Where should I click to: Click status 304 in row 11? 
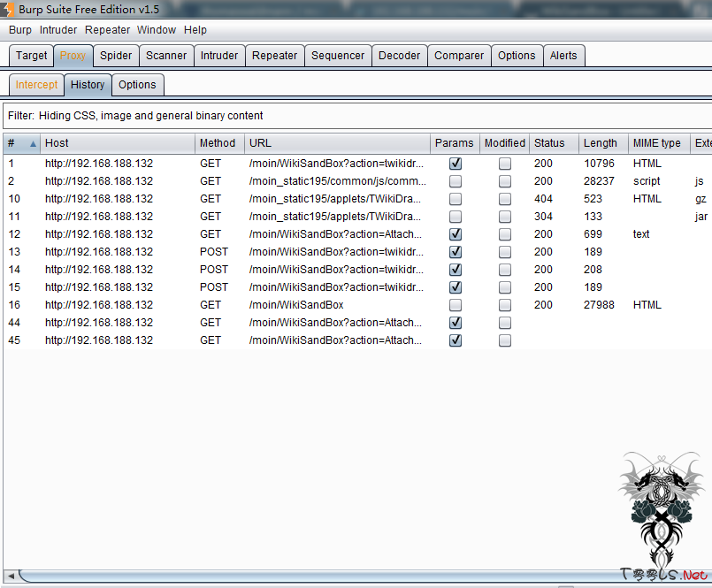543,217
